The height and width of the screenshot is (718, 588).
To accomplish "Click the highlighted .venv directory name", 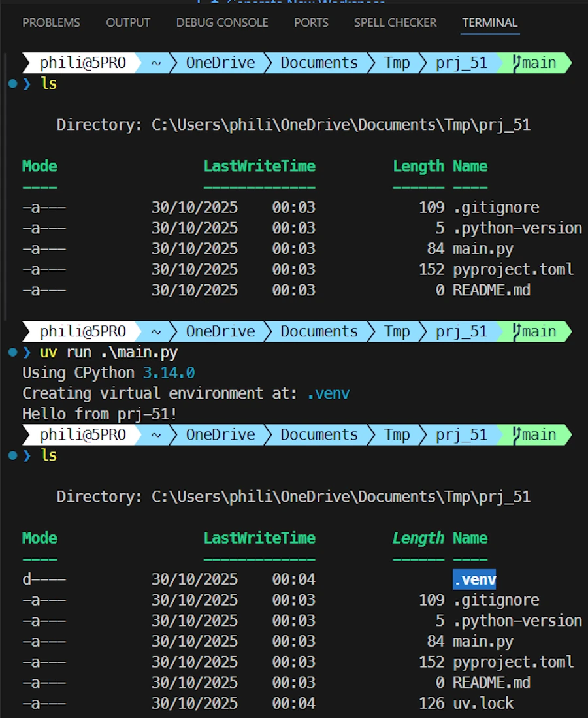I will point(474,579).
